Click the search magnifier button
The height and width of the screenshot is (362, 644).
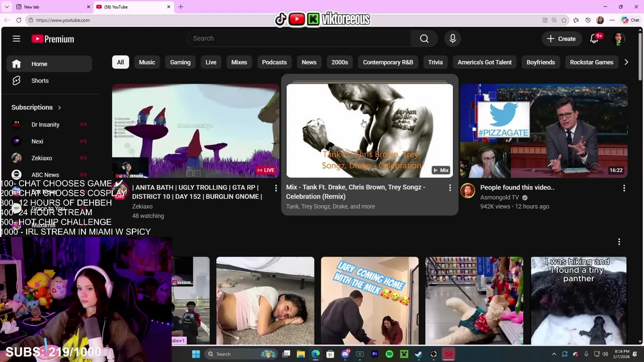tap(424, 39)
